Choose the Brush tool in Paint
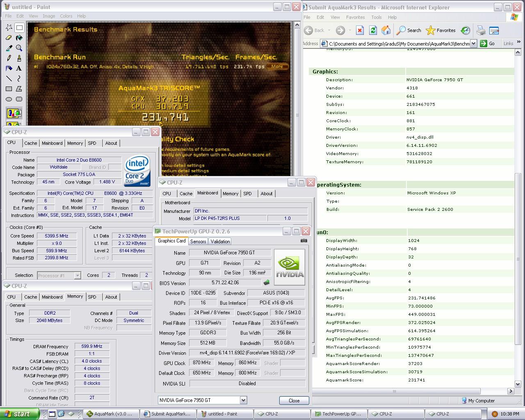Image resolution: width=525 pixels, height=420 pixels. click(x=19, y=58)
